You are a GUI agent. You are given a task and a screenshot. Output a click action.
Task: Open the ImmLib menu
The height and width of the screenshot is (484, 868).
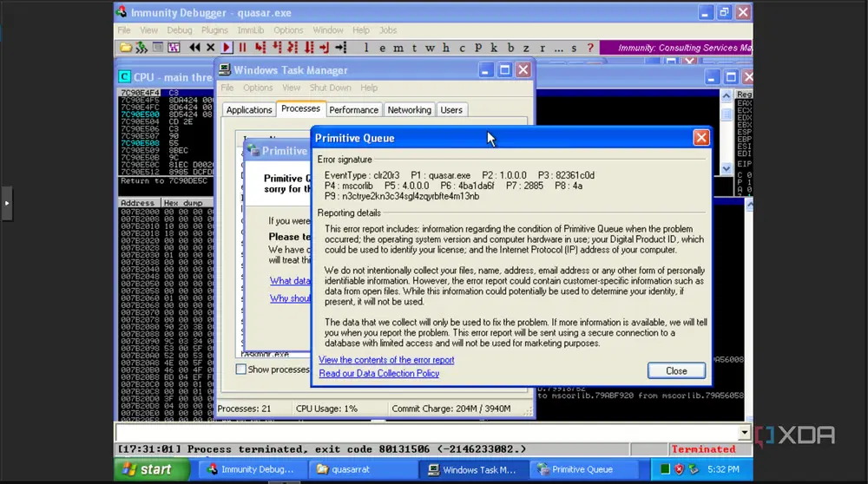point(250,29)
